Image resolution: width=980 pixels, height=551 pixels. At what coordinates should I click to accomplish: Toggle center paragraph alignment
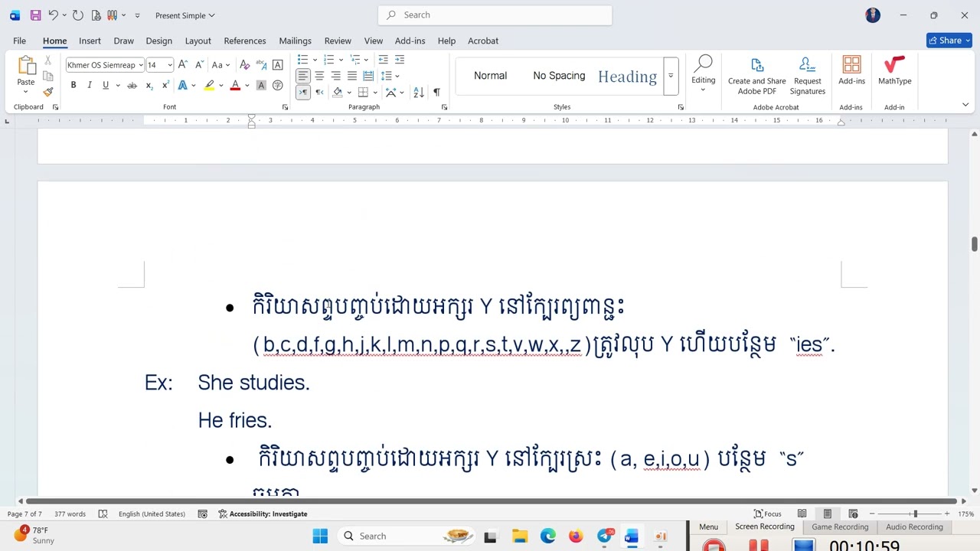pos(319,76)
